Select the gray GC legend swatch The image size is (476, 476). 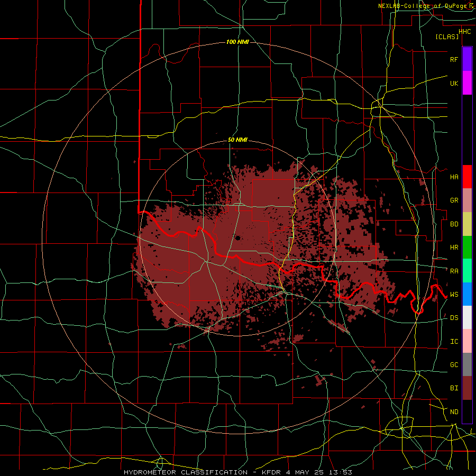[x=467, y=364]
